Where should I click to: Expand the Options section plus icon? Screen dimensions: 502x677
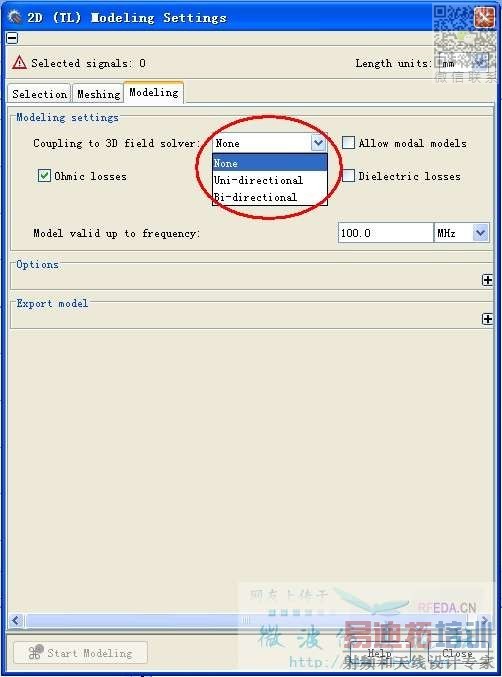tap(487, 280)
